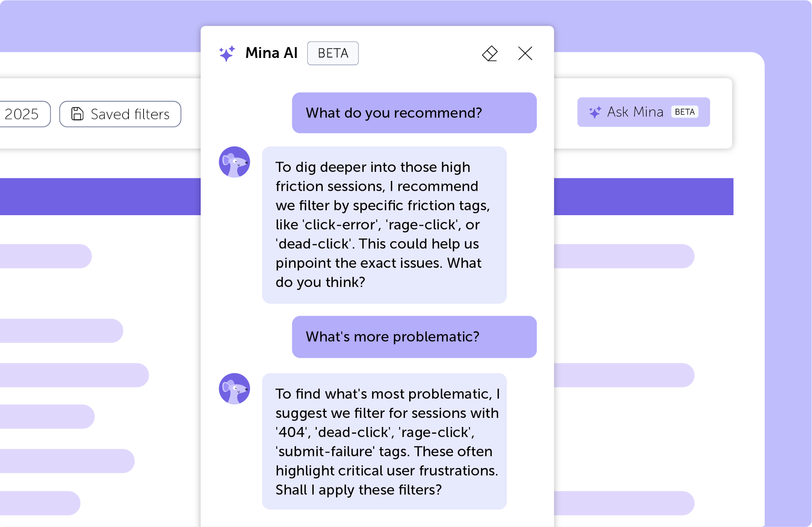Click the top placeholder row right of chat
The width and height of the screenshot is (812, 527).
point(623,256)
